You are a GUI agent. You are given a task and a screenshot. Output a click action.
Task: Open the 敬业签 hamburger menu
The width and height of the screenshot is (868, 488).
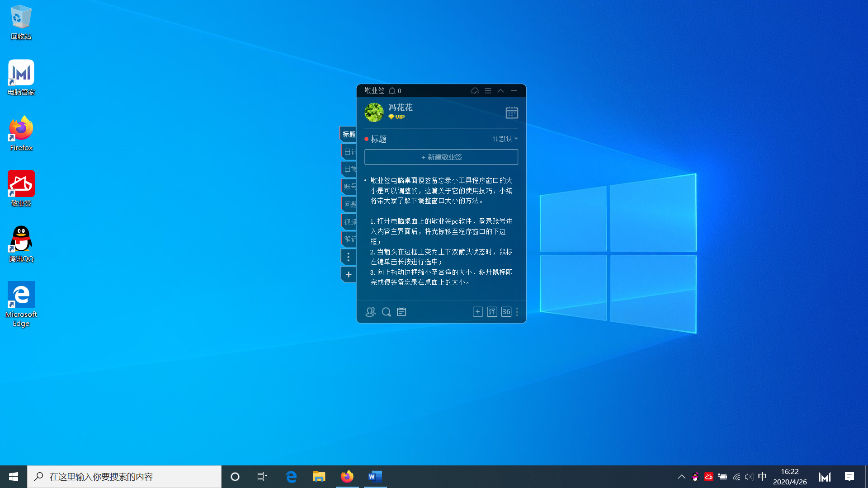coord(488,91)
